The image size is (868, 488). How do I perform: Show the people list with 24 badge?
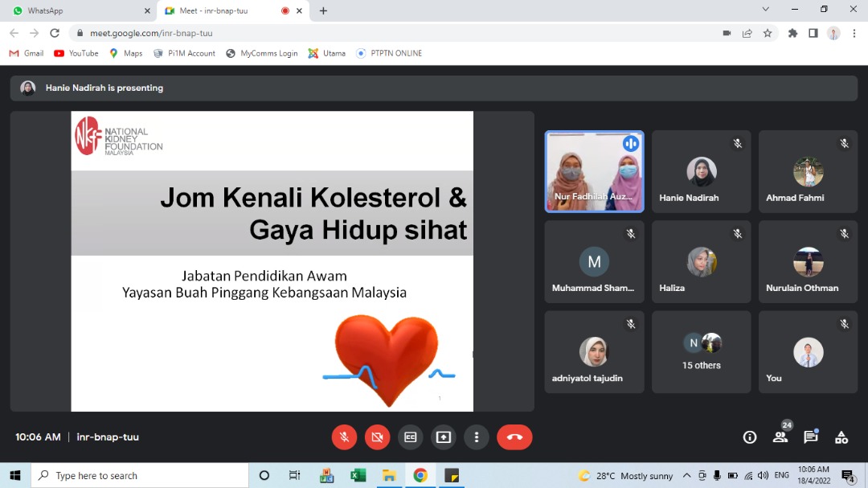click(x=780, y=437)
